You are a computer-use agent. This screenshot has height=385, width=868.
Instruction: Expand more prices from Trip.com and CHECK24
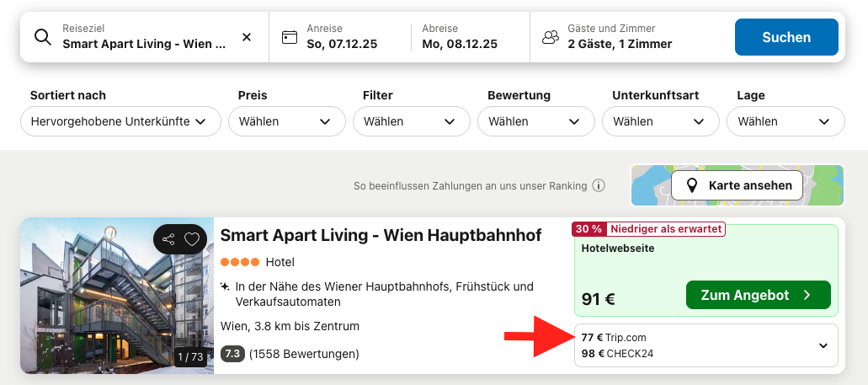(706, 345)
